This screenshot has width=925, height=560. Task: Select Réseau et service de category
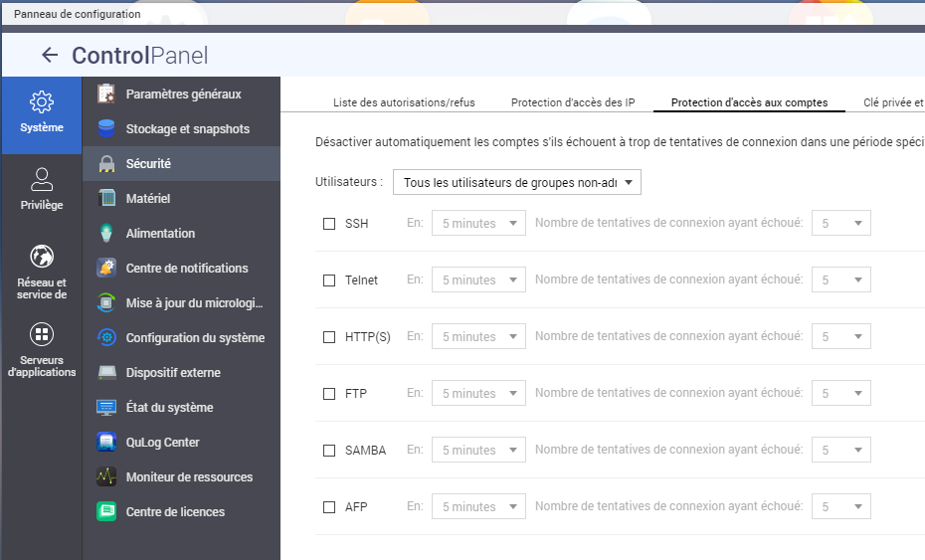click(x=41, y=273)
